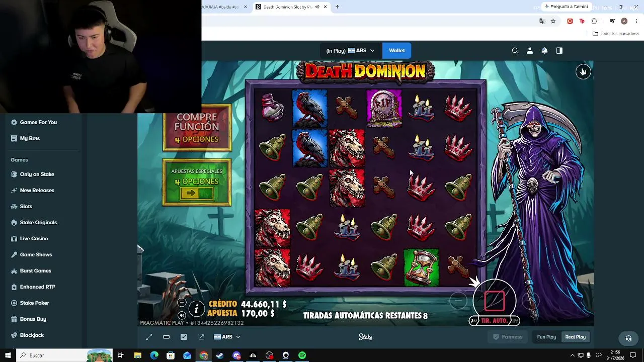
Task: Collapse game with the round arrow icon
Action: click(583, 72)
